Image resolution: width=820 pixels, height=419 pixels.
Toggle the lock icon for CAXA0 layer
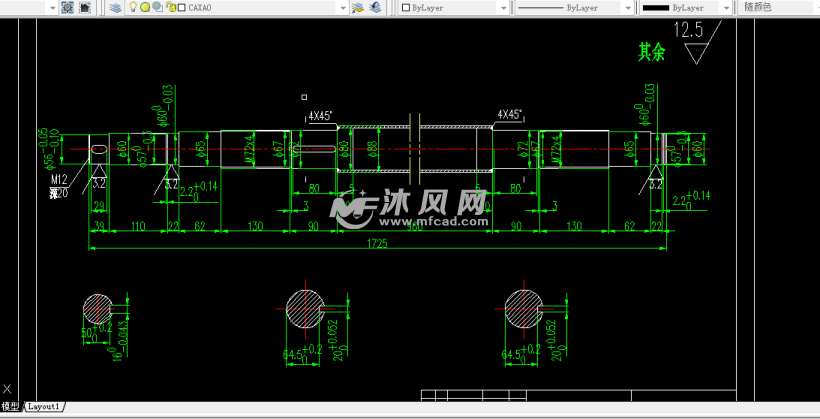pyautogui.click(x=169, y=7)
